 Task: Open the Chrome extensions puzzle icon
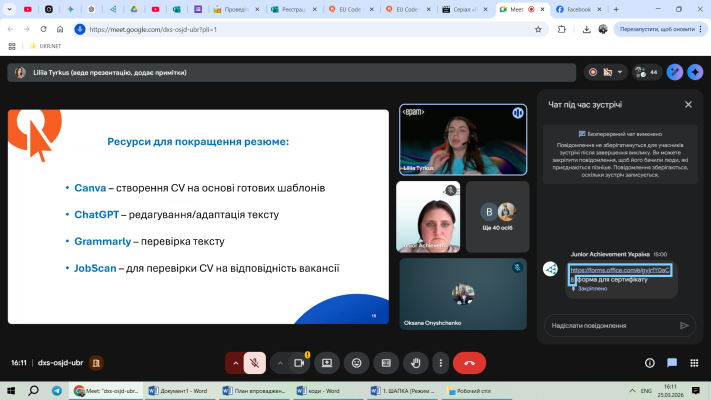[x=562, y=29]
